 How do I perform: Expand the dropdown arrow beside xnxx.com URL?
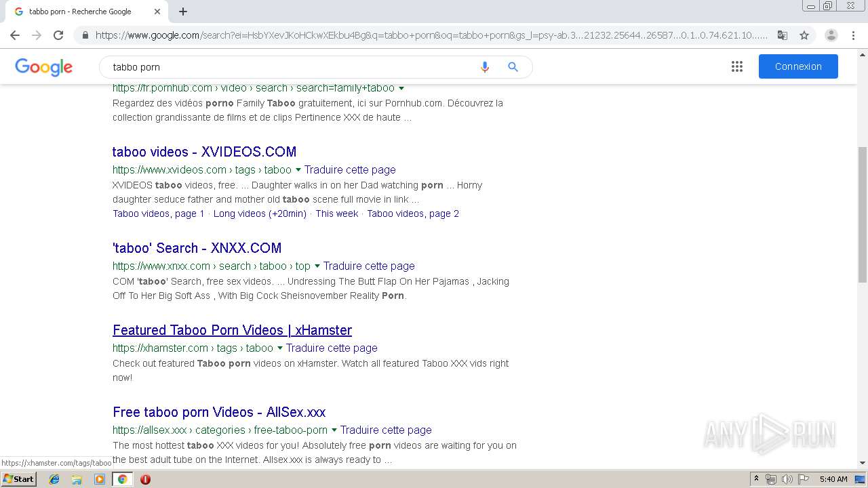pos(317,266)
